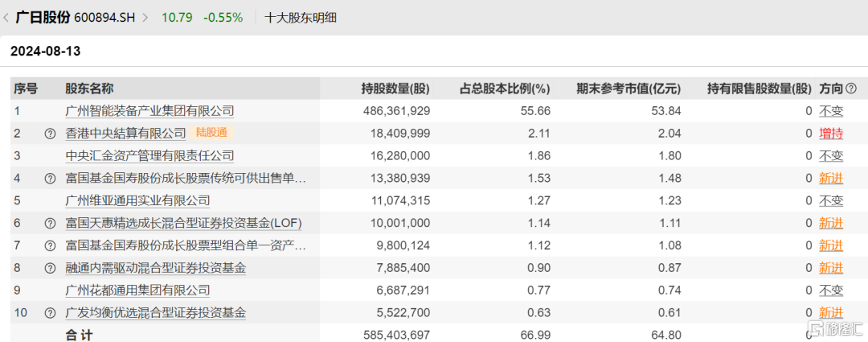This screenshot has height=342, width=868.
Task: Click 新进 direction for 富国天惠精选成长
Action: pos(831,223)
